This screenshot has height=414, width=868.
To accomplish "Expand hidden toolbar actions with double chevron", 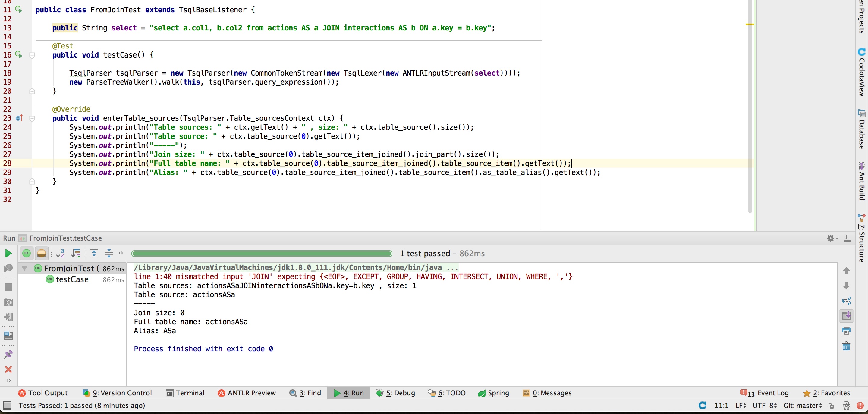I will [x=121, y=254].
